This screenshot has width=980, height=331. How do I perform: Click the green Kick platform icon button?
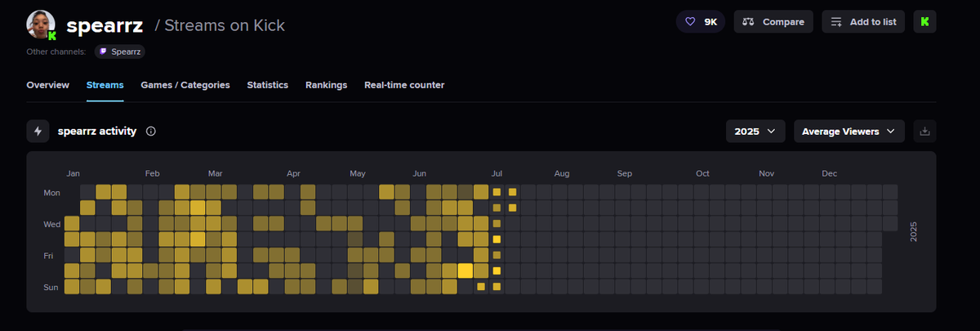coord(924,22)
